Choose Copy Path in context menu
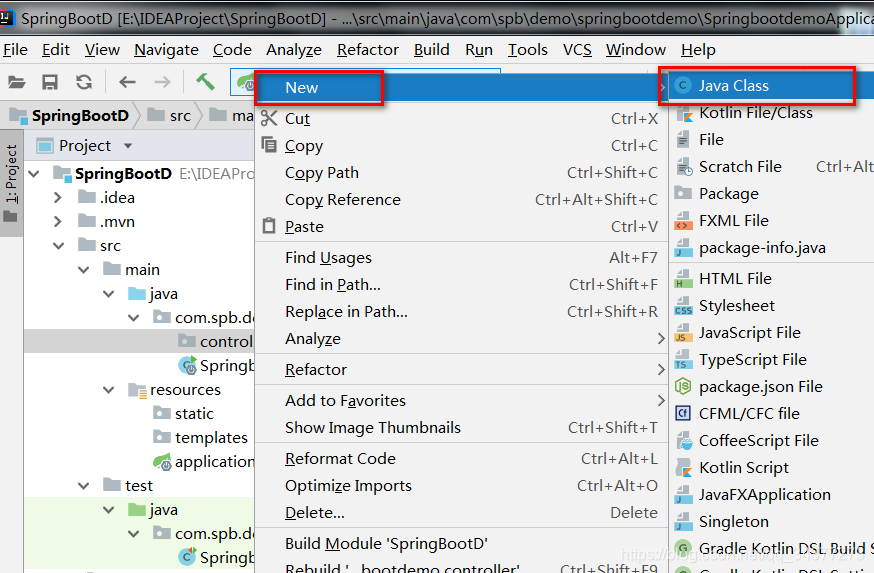The height and width of the screenshot is (573, 874). pyautogui.click(x=462, y=172)
